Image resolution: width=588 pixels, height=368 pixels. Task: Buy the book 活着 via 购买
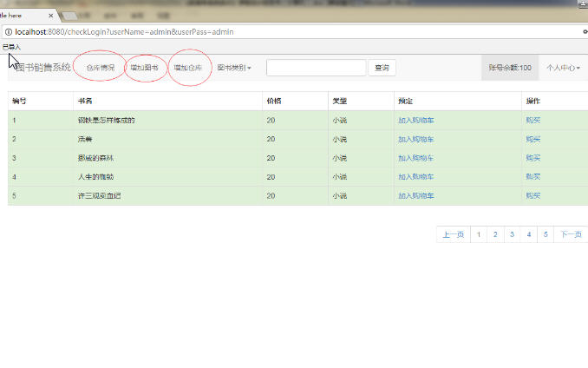click(532, 139)
